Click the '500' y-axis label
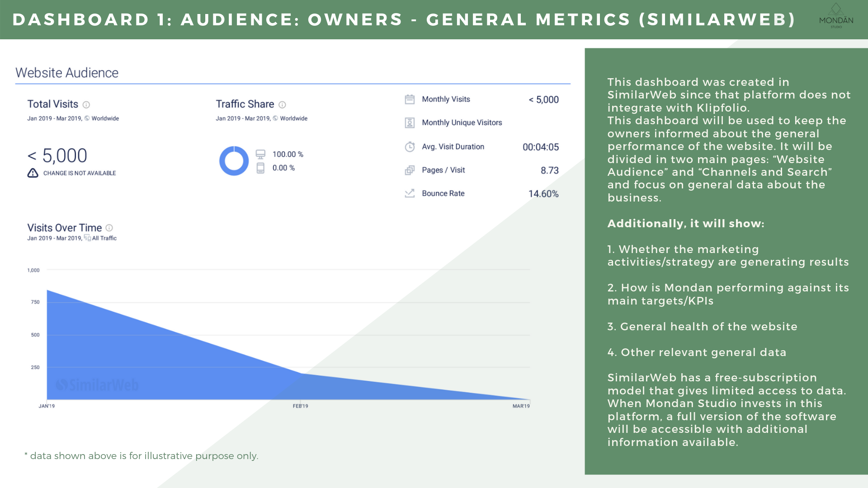 pos(35,335)
